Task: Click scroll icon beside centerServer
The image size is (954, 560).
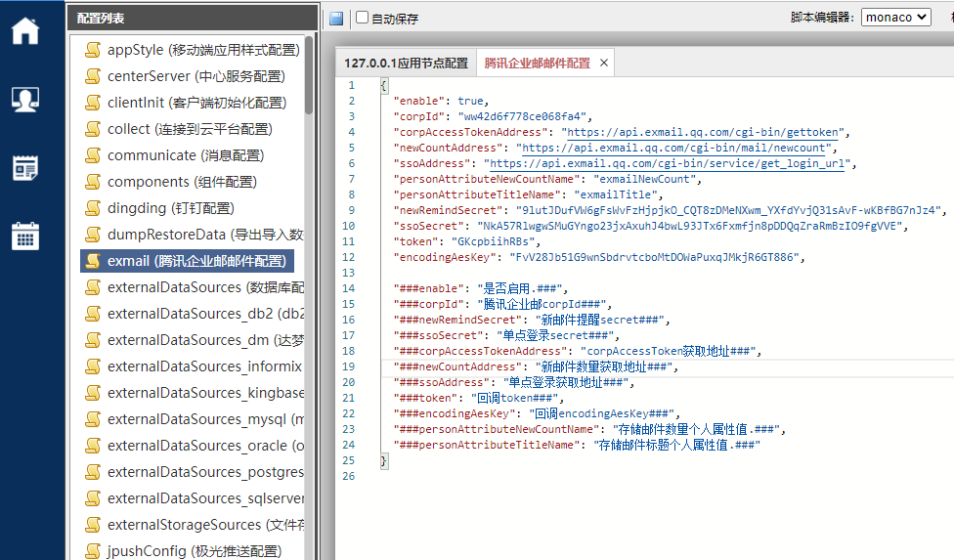Action: click(93, 76)
